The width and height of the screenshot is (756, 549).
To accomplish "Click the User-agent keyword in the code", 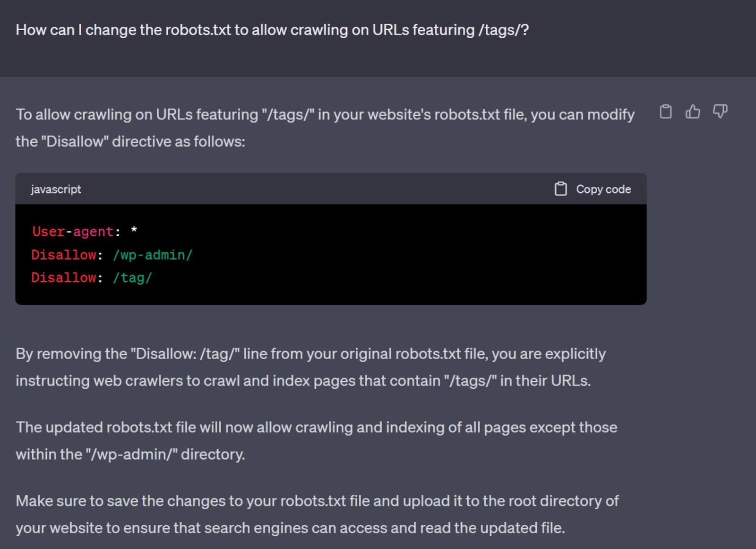I will 73,232.
